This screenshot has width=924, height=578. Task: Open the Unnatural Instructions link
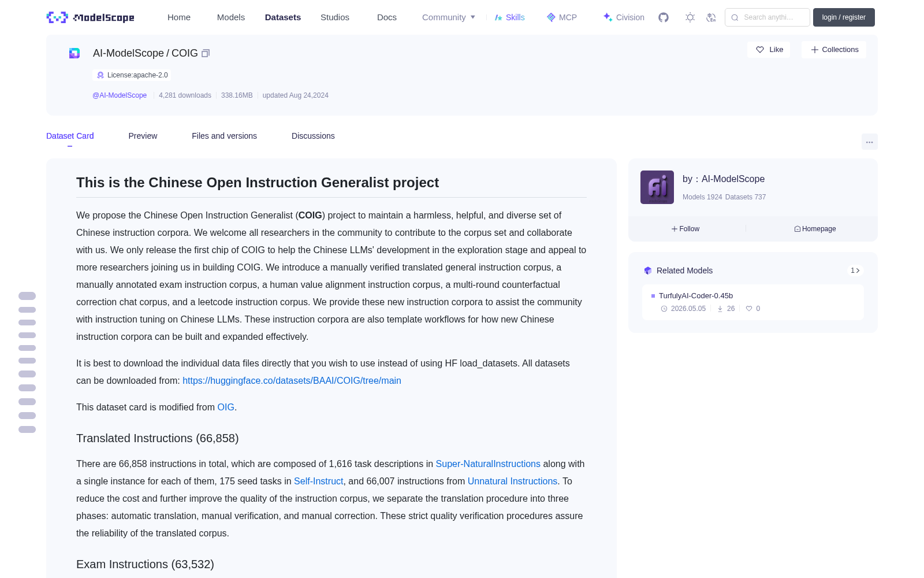(x=512, y=481)
